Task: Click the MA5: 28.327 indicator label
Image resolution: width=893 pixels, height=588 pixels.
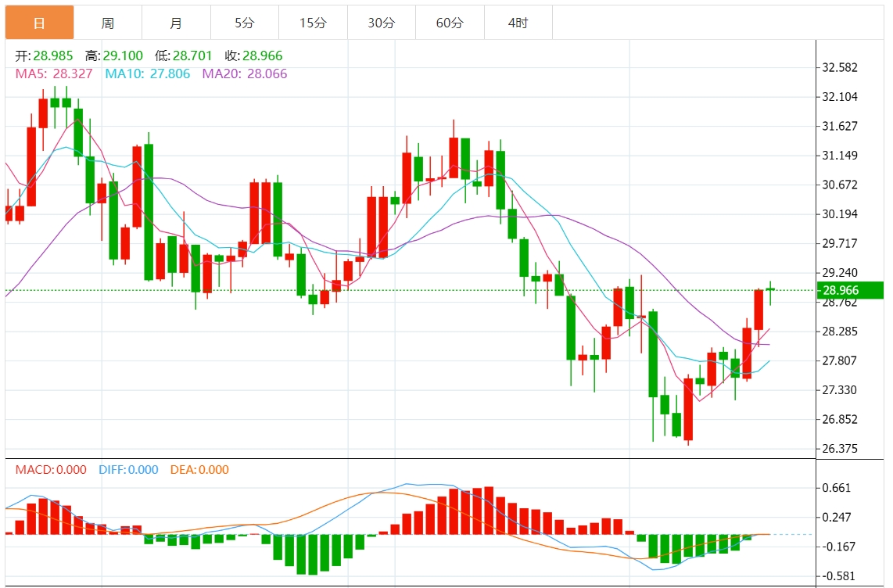Action: (x=53, y=74)
